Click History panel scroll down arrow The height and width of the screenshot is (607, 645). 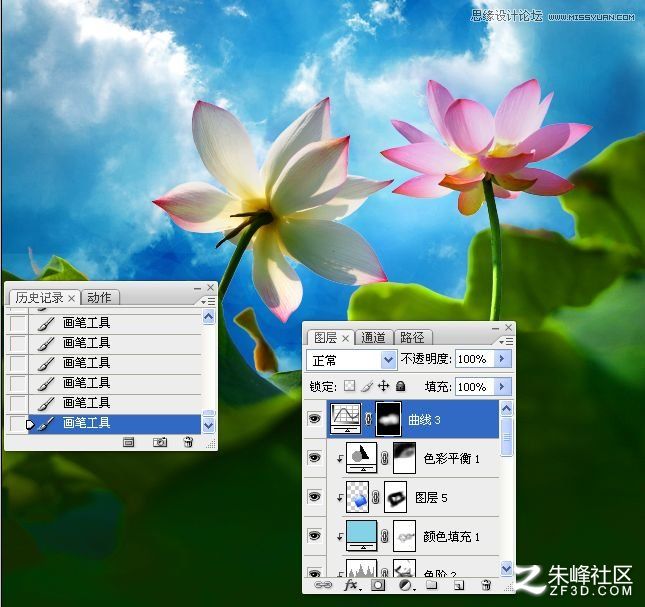click(209, 425)
